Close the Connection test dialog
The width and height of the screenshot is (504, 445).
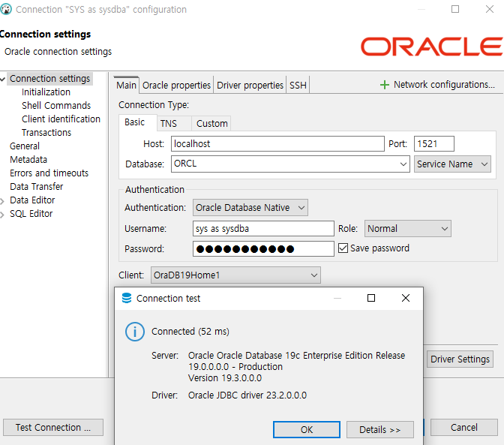pos(406,298)
